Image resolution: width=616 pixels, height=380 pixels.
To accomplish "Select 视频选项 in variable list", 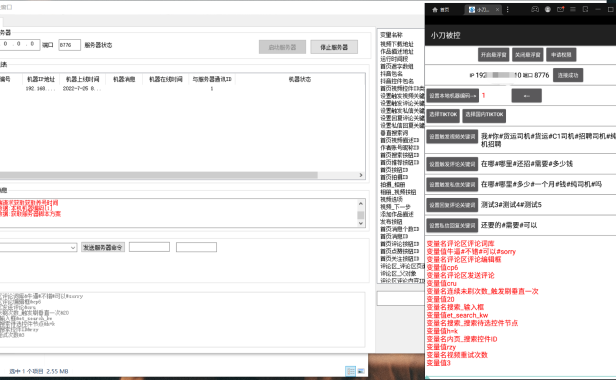I will (391, 199).
